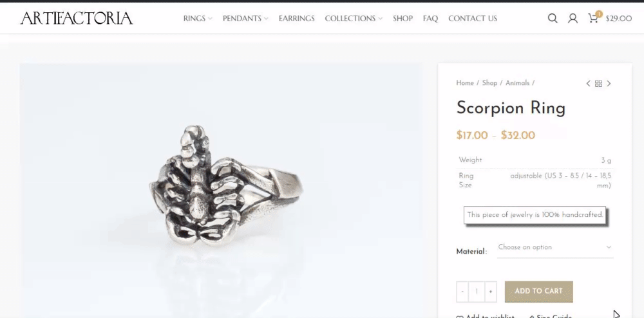The image size is (644, 318).
Task: Go to next product arrow
Action: [x=609, y=83]
